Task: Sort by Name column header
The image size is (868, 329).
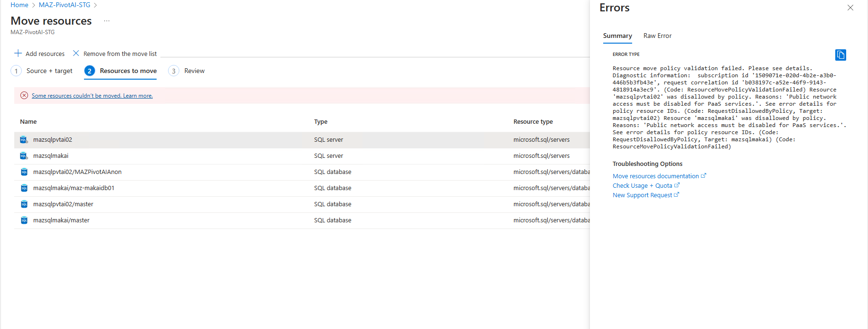Action: pyautogui.click(x=28, y=122)
